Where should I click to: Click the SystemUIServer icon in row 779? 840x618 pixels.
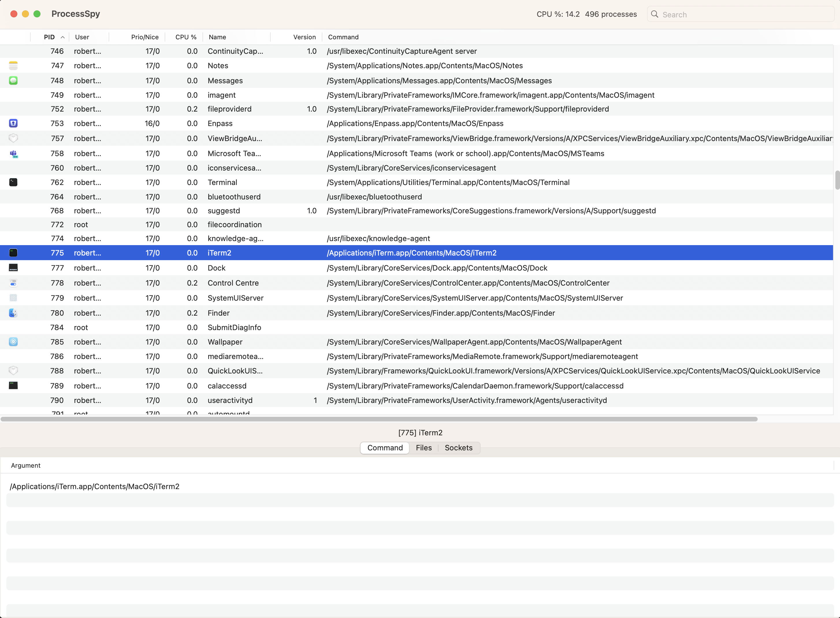coord(13,298)
